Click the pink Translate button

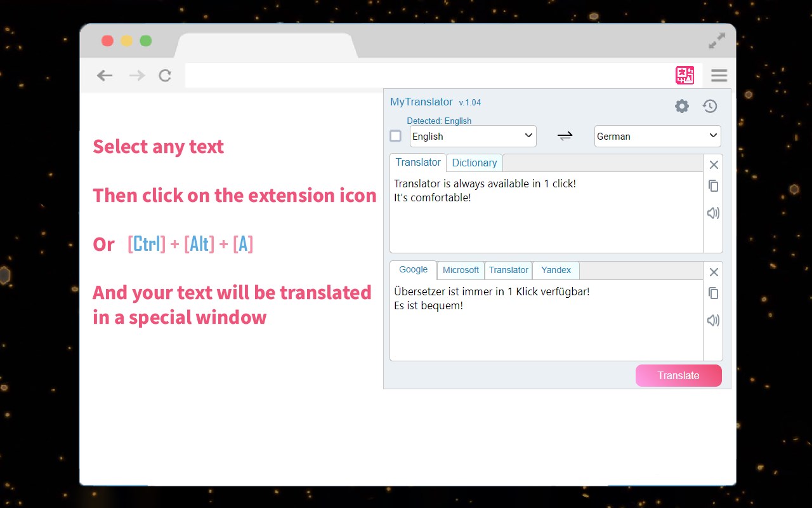point(679,375)
